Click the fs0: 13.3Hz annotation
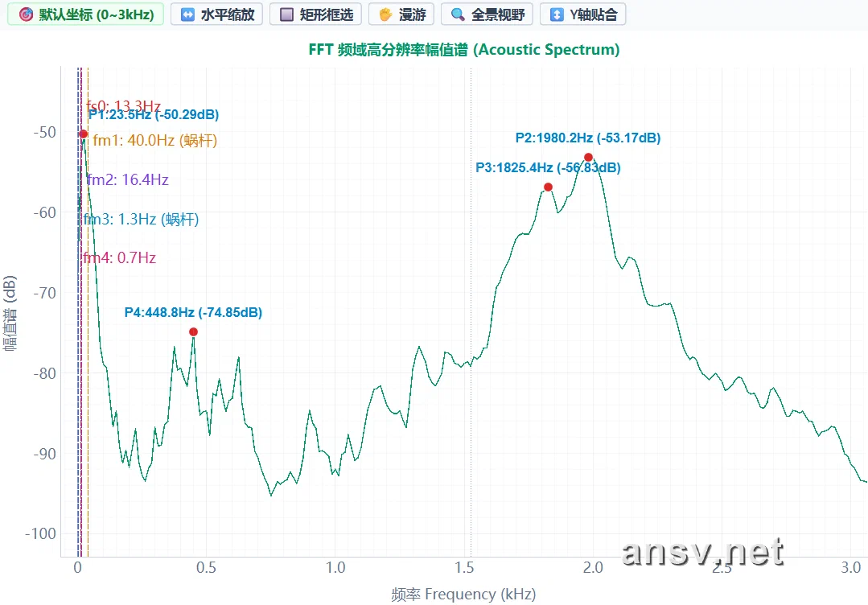 click(x=123, y=105)
